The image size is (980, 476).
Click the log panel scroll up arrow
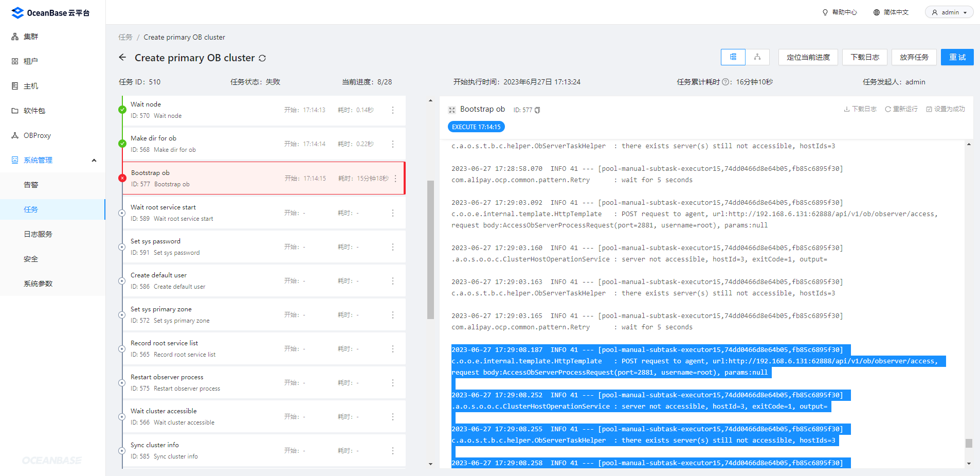click(x=969, y=145)
